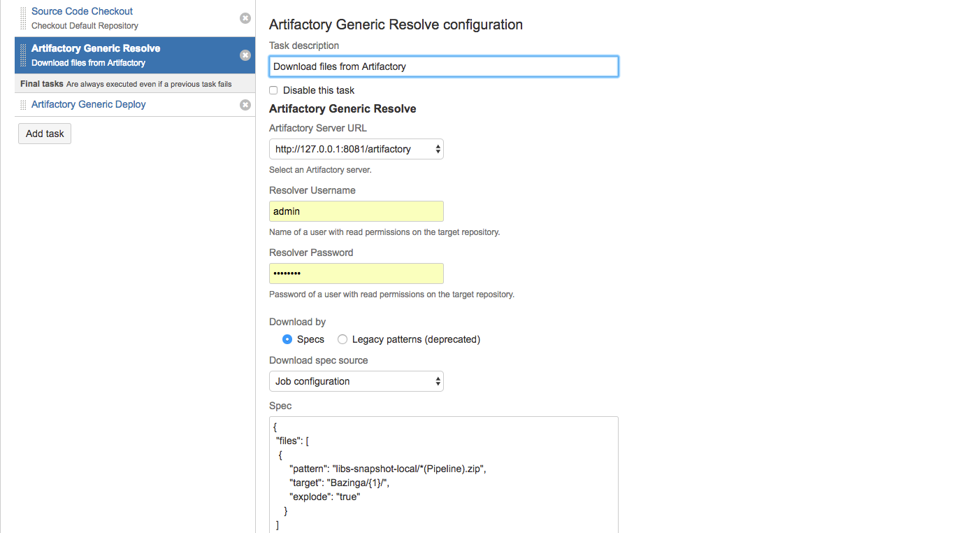
Task: Open the Source Code Checkout task
Action: click(82, 11)
